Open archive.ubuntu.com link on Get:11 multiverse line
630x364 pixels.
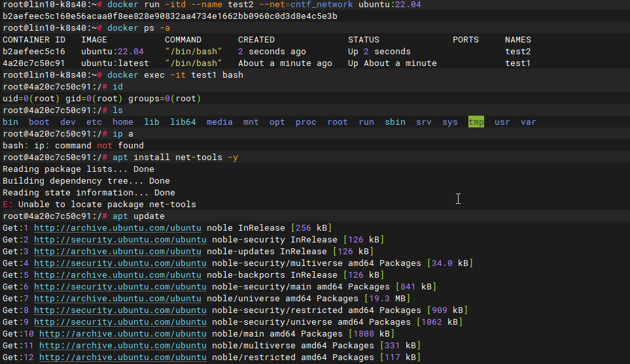click(x=123, y=346)
